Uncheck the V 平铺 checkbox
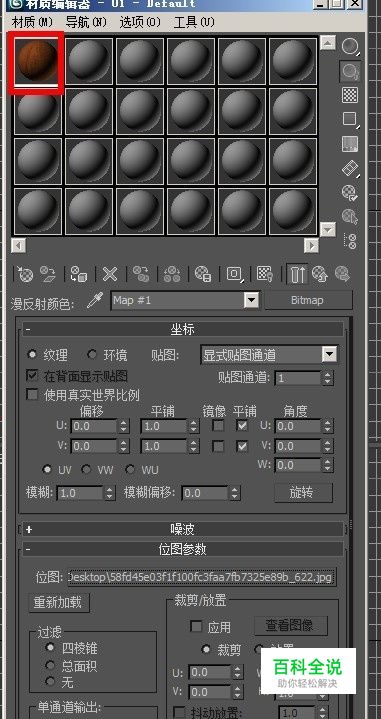The image size is (381, 719). [242, 446]
